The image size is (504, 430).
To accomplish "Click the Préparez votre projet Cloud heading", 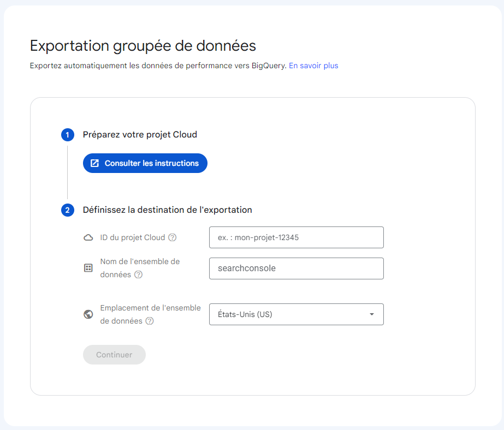I will 140,134.
